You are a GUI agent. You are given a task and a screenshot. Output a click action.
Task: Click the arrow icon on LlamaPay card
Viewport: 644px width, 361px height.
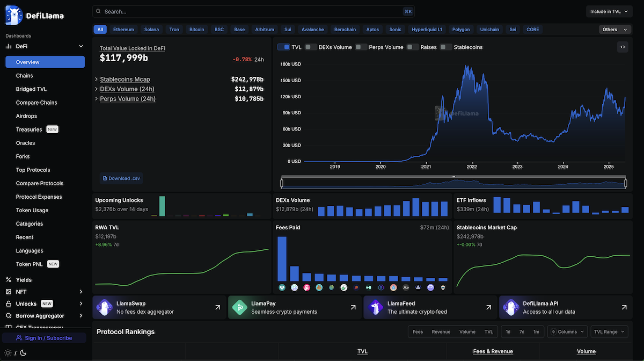pyautogui.click(x=353, y=308)
